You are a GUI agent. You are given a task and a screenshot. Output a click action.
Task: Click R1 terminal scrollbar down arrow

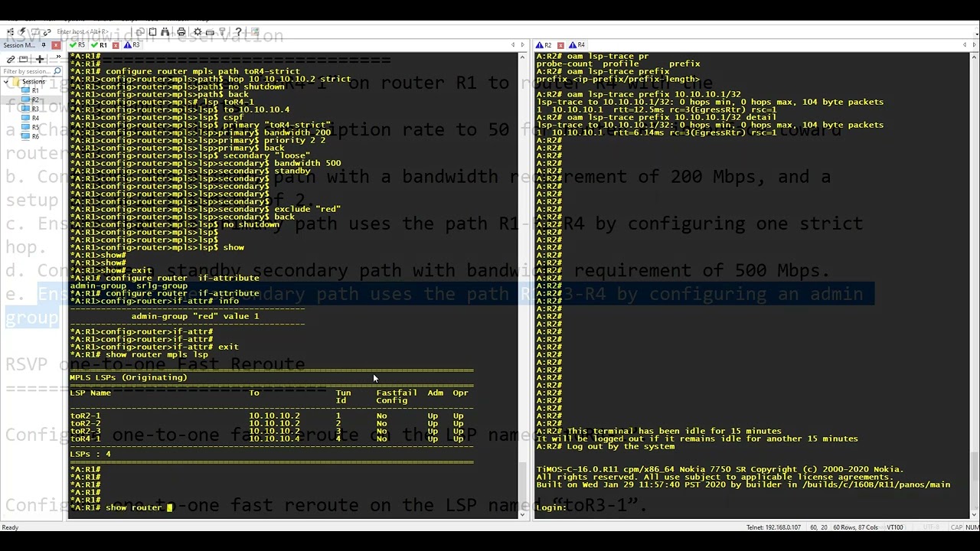pyautogui.click(x=523, y=513)
